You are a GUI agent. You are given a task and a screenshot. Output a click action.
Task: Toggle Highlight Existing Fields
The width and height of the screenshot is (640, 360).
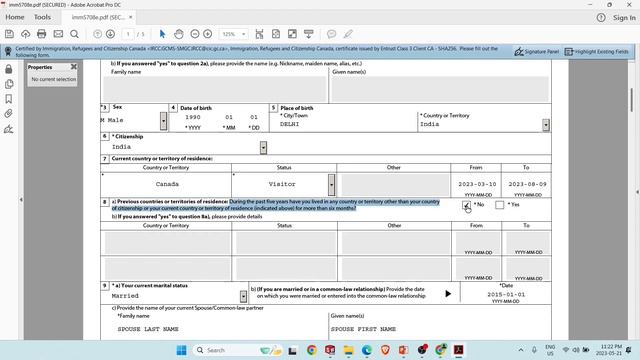(x=596, y=51)
